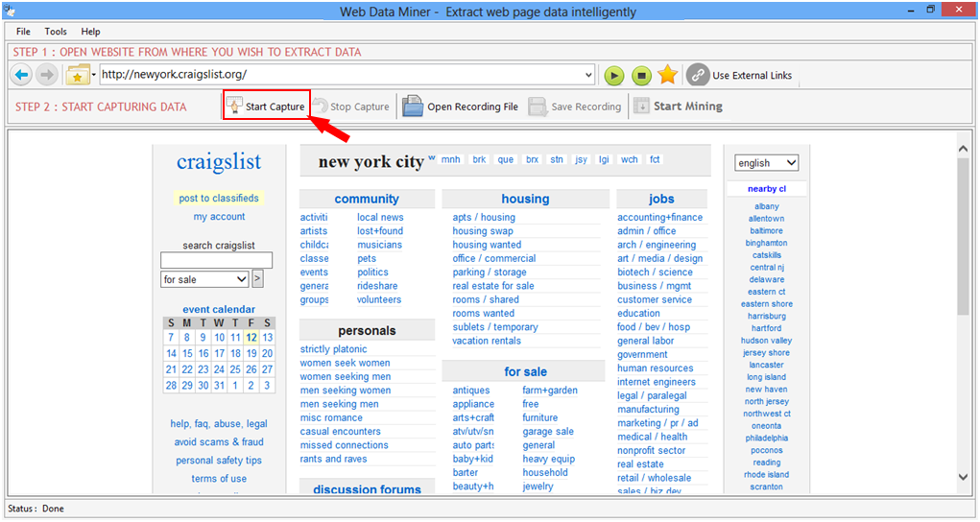Open the english language dropdown

tap(767, 162)
